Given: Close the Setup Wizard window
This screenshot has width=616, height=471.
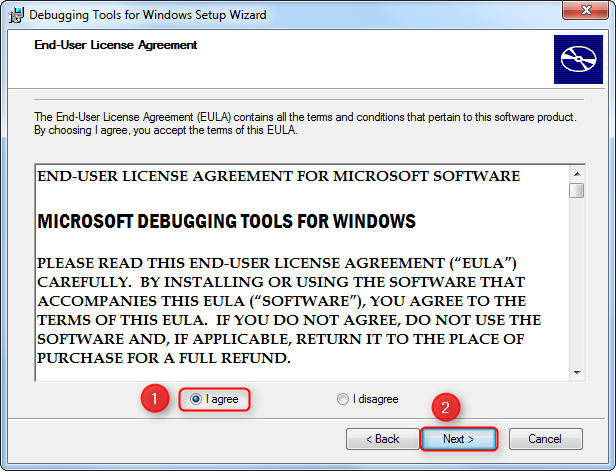Looking at the screenshot, I should coord(586,10).
